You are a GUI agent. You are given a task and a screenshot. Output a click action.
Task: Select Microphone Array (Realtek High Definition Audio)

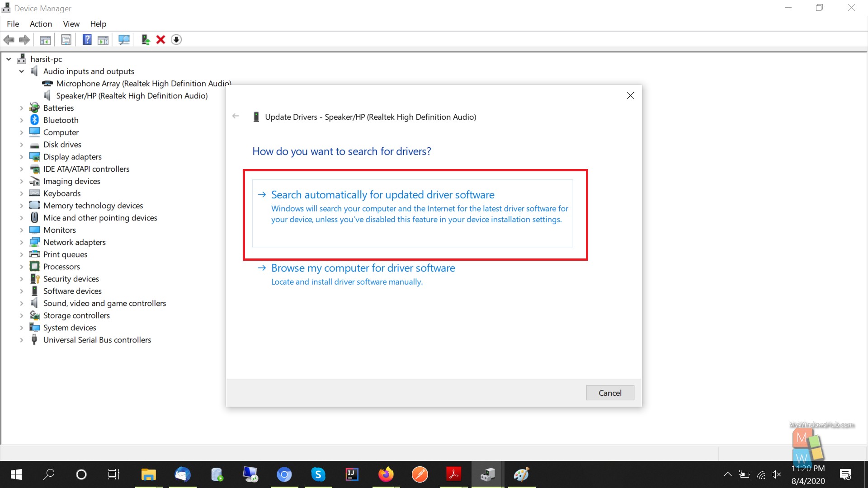pyautogui.click(x=143, y=84)
